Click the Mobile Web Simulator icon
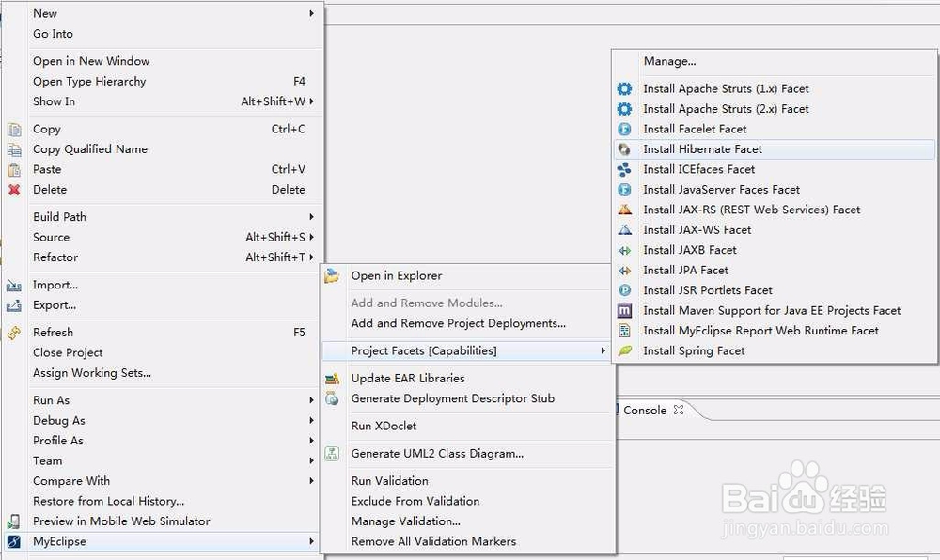 point(14,521)
